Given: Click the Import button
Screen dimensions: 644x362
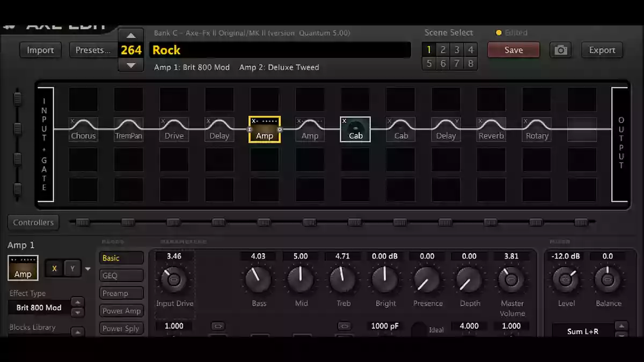Looking at the screenshot, I should point(40,50).
